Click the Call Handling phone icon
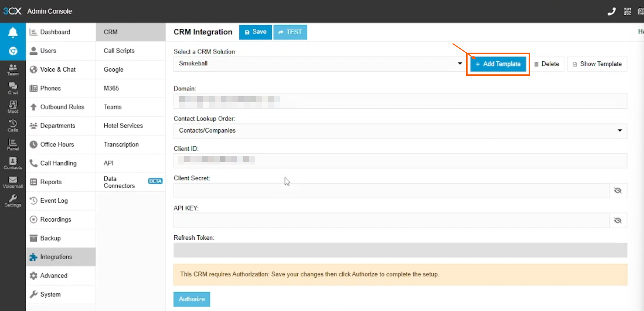The image size is (644, 311). [x=33, y=163]
